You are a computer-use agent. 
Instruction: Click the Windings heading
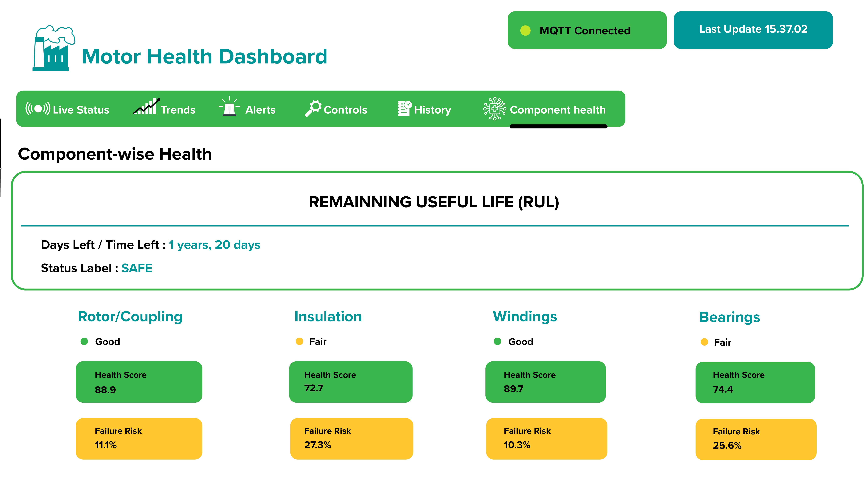[525, 316]
